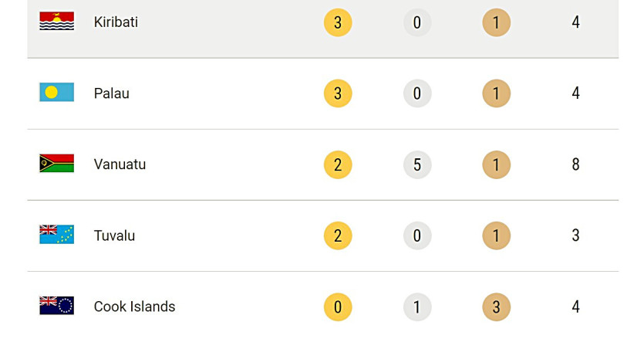Click Tuvalu's total medal count of 3

click(x=575, y=235)
